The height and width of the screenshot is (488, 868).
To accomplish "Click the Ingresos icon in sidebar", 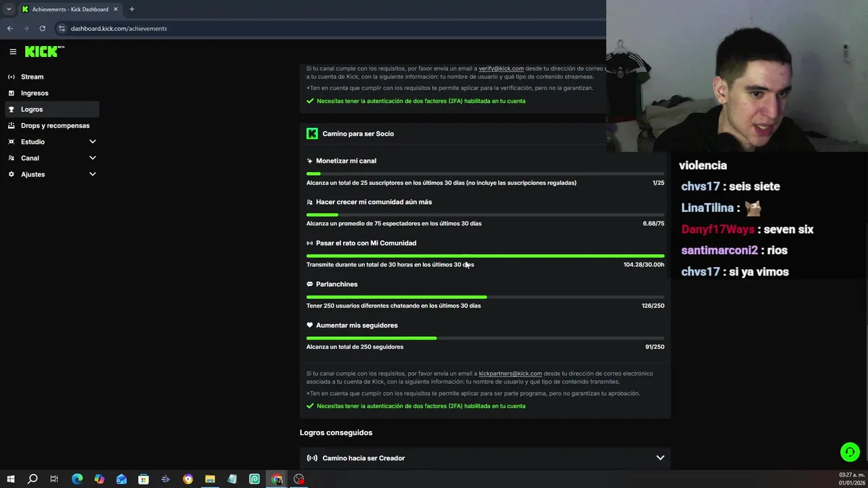I will (12, 93).
